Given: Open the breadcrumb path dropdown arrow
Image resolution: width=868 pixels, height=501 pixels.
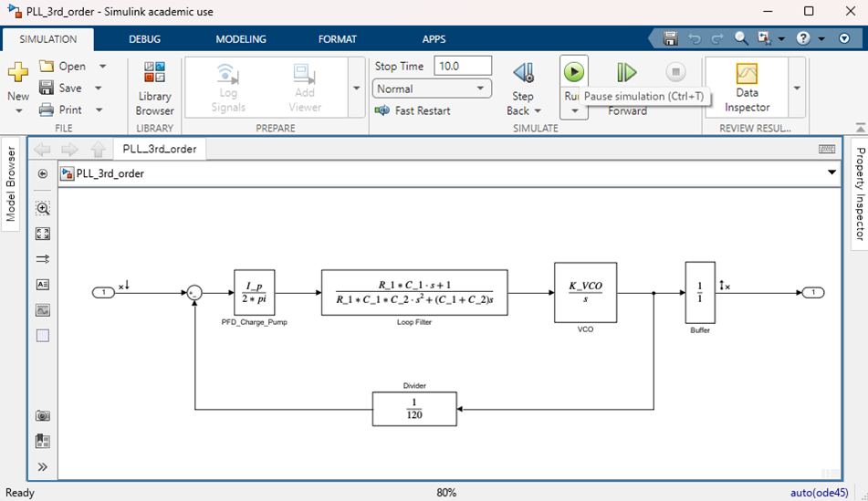Looking at the screenshot, I should tap(831, 172).
